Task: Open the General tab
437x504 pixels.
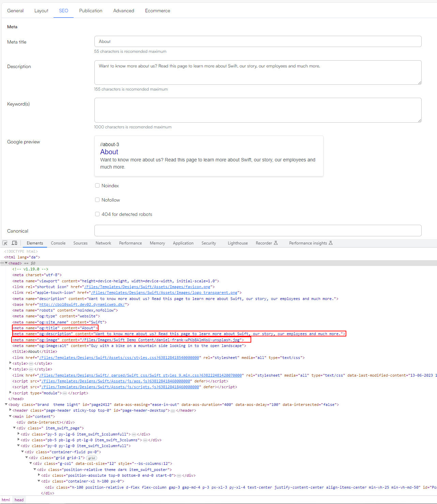Action: click(x=15, y=11)
